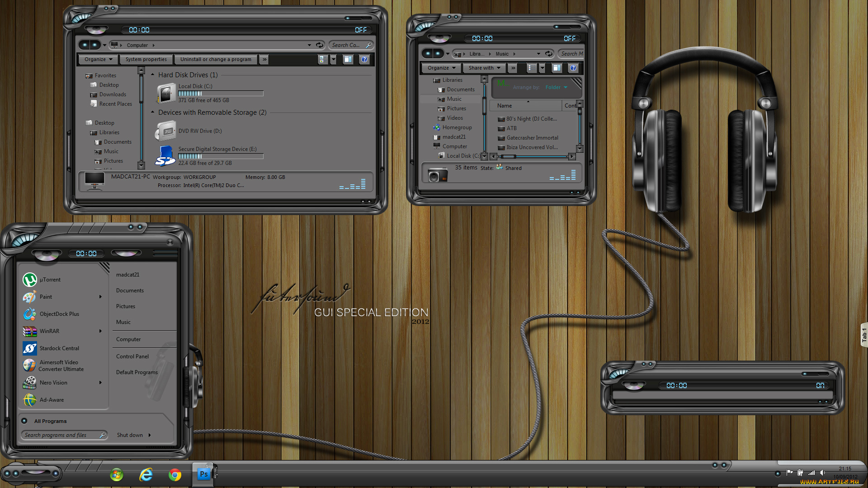The height and width of the screenshot is (488, 868).
Task: Open the Organize dropdown in Computer window
Action: coord(98,59)
